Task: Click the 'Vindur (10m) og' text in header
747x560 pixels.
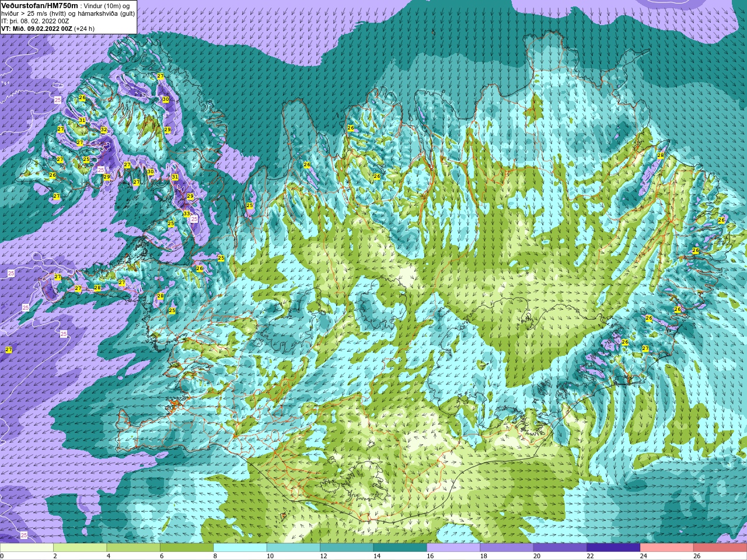Action: point(107,6)
